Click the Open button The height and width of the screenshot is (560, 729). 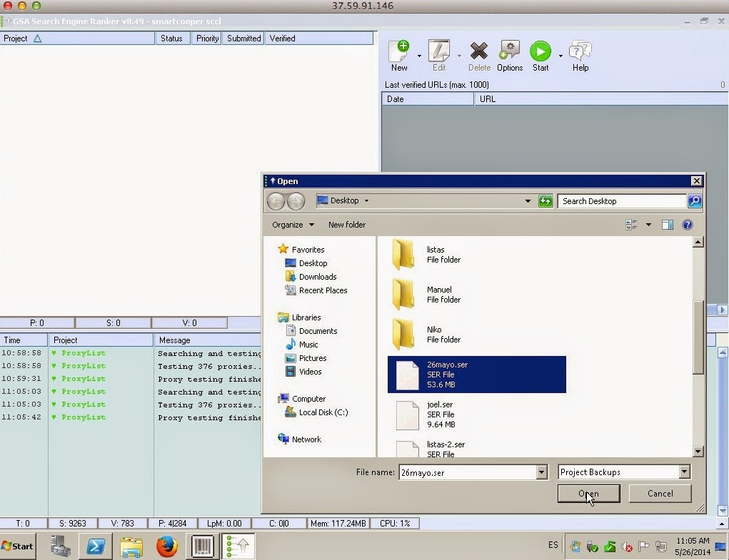coord(588,494)
